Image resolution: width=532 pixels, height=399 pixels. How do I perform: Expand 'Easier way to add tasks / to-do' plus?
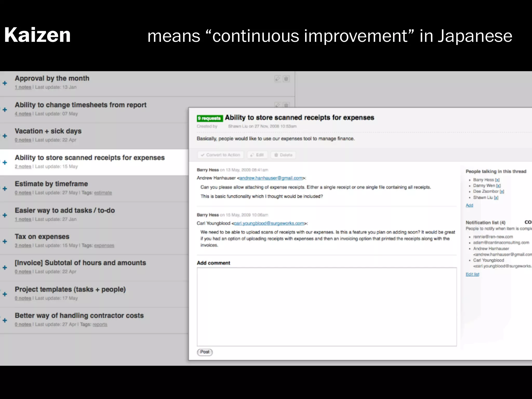click(x=5, y=215)
